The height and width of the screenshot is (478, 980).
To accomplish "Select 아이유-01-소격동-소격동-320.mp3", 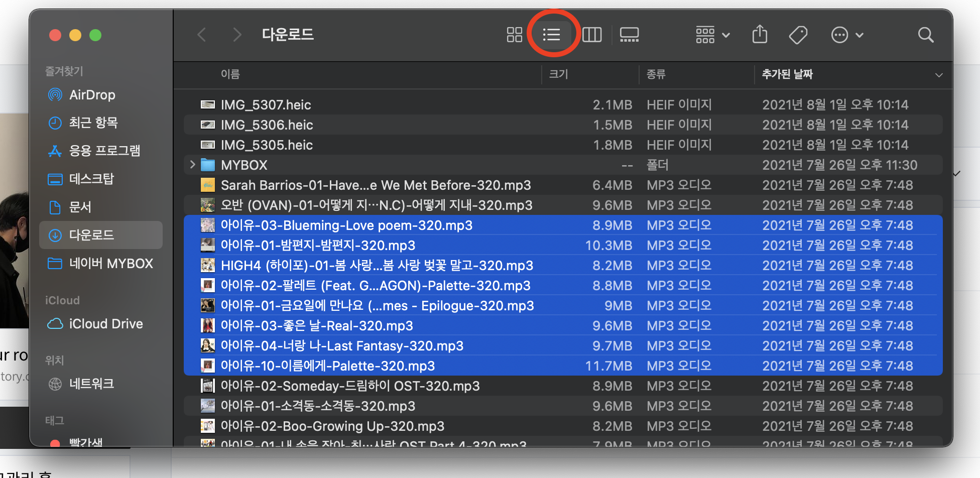I will pos(563,406).
